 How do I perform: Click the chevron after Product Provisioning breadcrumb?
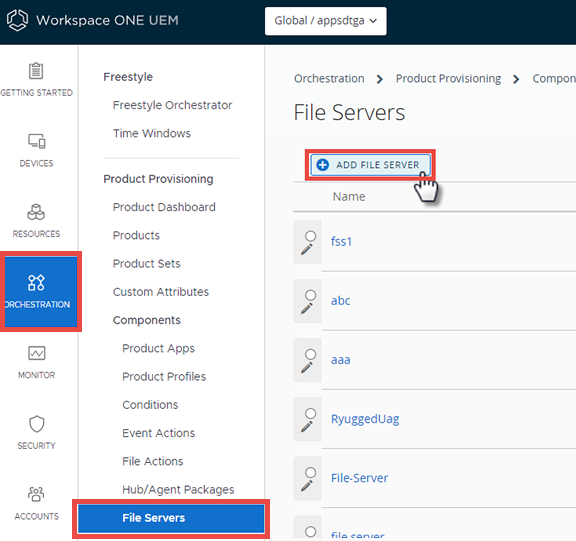516,79
